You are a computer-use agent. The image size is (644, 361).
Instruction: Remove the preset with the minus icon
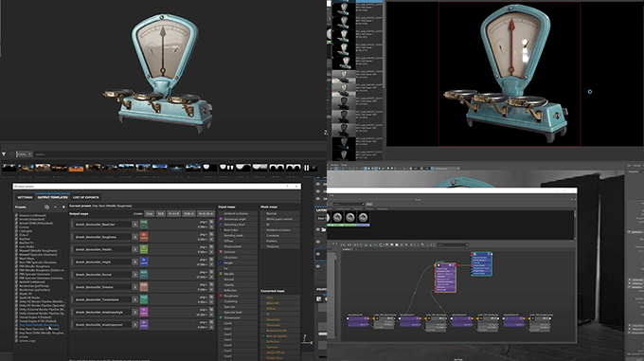tap(56, 207)
